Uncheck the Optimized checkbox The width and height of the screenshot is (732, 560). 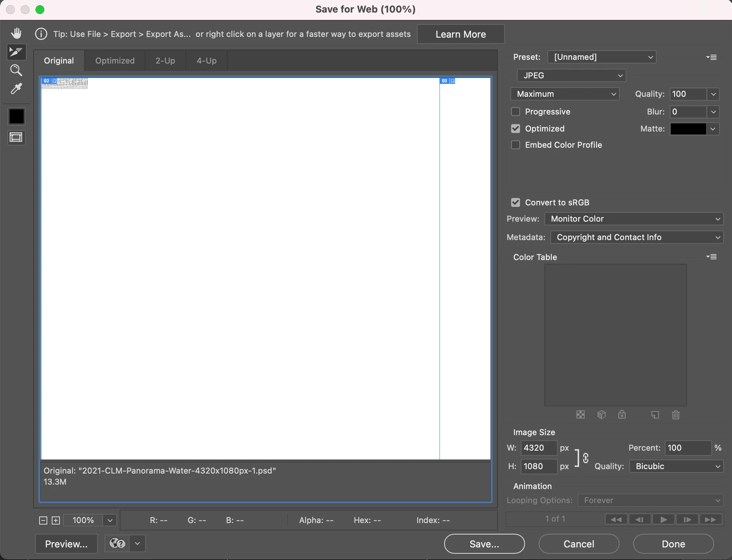(516, 129)
